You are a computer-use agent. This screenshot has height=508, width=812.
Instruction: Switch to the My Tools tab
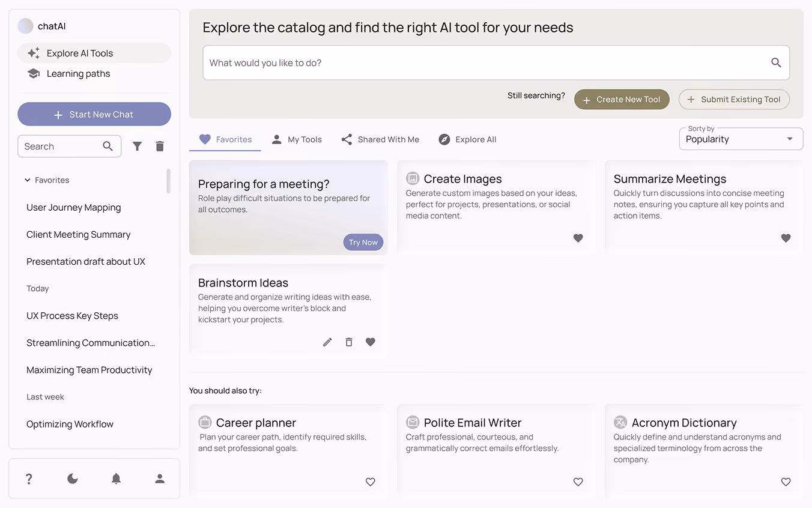point(297,139)
